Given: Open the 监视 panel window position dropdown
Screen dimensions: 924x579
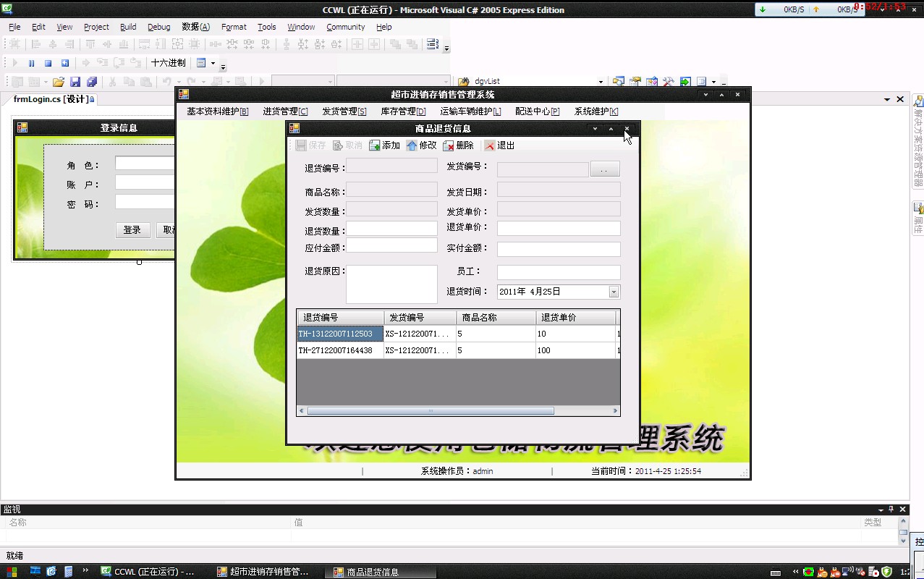Looking at the screenshot, I should pyautogui.click(x=881, y=510).
